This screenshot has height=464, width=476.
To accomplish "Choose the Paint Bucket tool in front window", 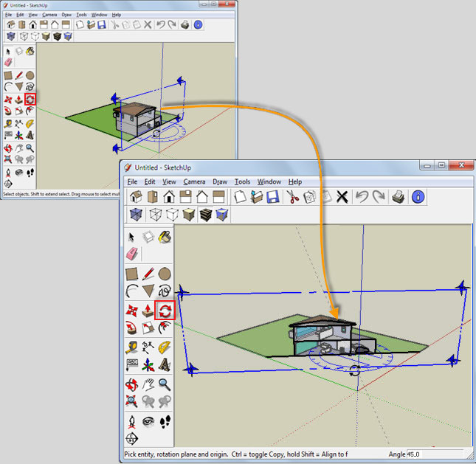I will coord(165,237).
